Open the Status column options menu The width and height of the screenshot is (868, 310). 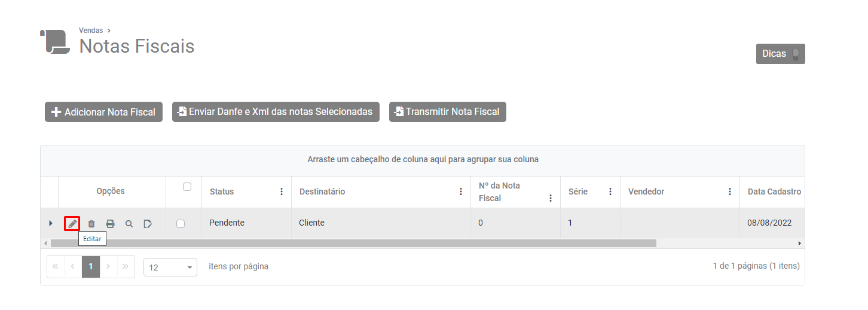[282, 192]
